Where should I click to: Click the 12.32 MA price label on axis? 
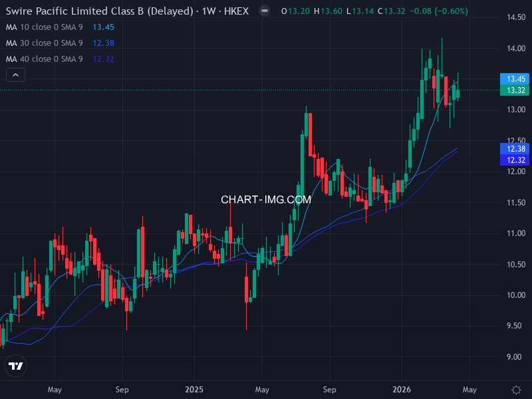(515, 160)
